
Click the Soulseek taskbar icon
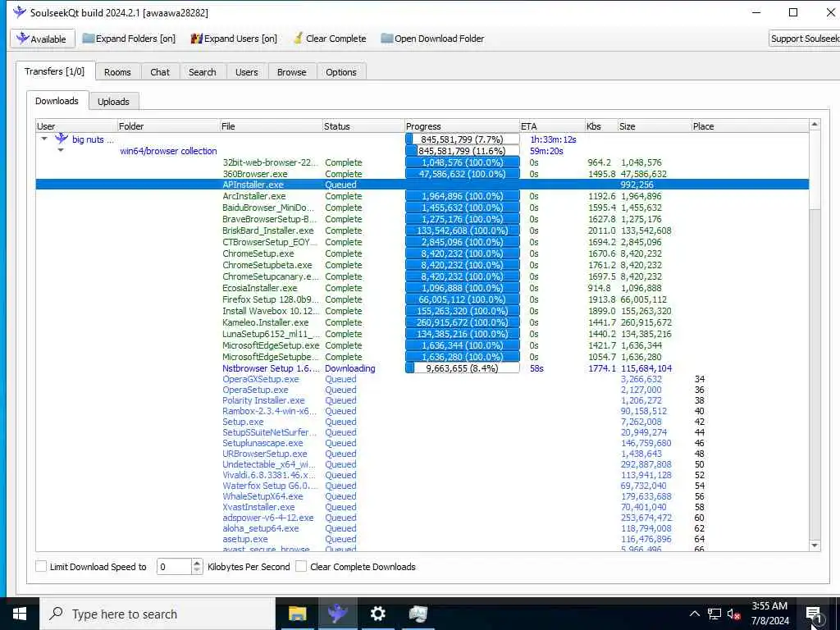tap(337, 614)
